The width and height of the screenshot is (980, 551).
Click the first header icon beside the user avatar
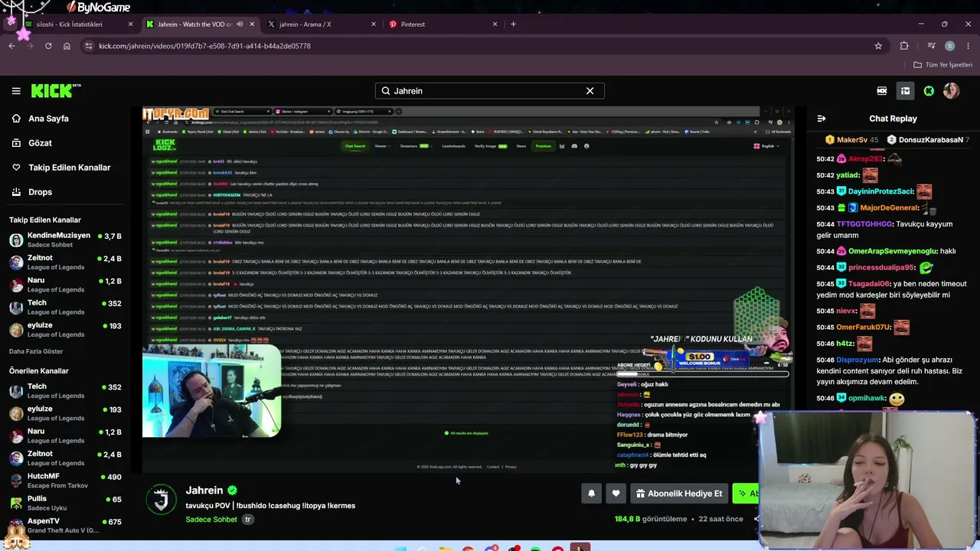point(882,91)
